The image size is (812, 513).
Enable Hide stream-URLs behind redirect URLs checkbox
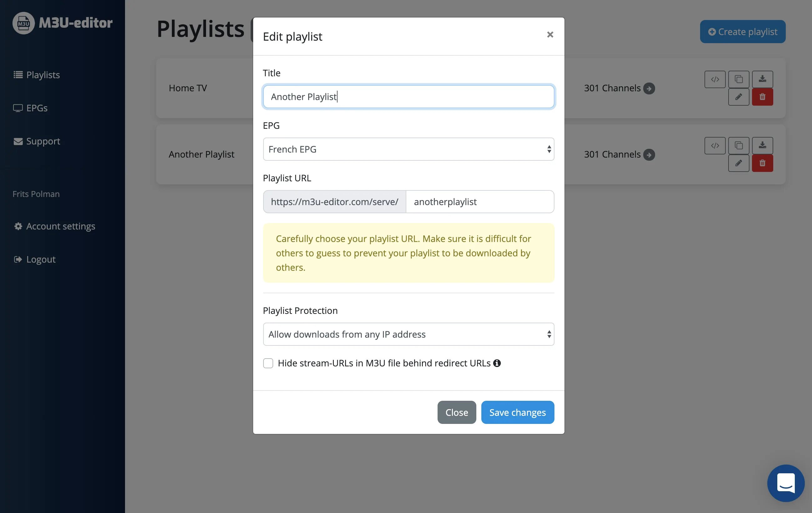click(x=268, y=363)
